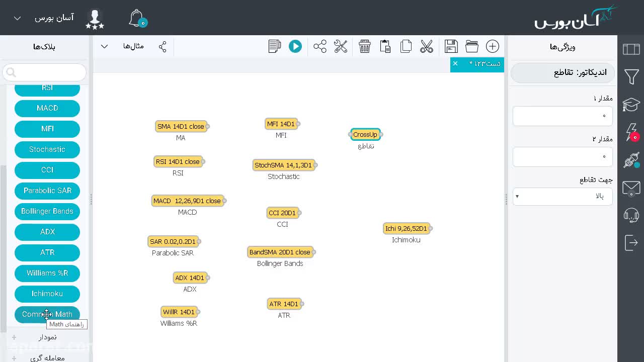Click the blue Run play button
This screenshot has width=644, height=362.
point(295,46)
